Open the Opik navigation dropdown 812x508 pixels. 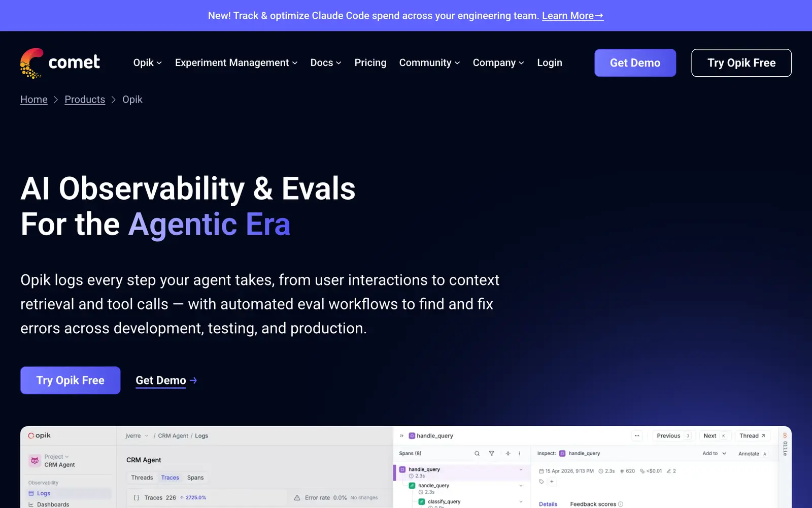click(x=147, y=62)
